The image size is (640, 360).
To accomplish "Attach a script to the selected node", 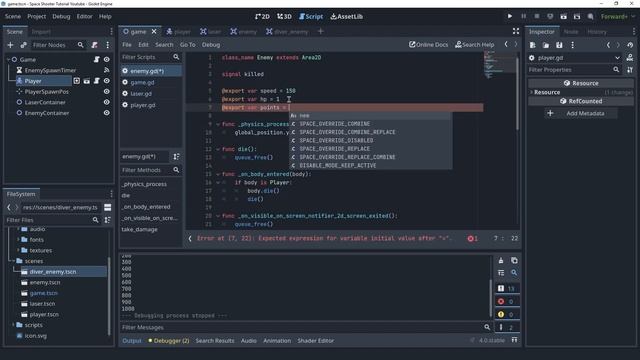I will click(94, 45).
